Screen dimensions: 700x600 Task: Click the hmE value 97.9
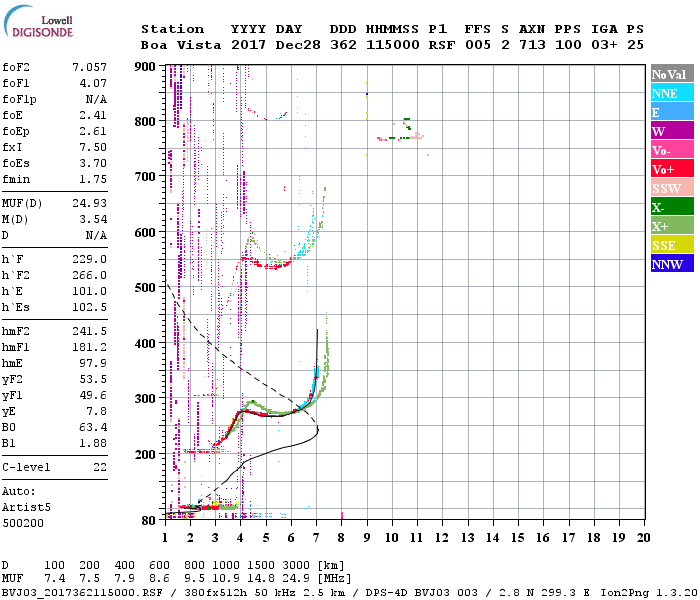pos(93,363)
